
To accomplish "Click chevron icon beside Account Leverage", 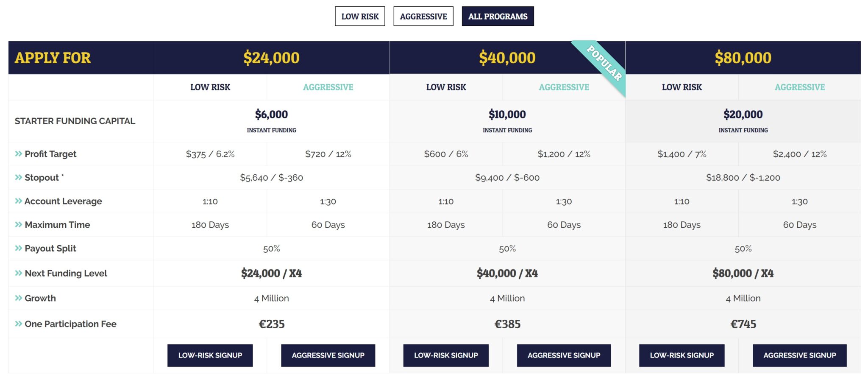I will click(18, 201).
